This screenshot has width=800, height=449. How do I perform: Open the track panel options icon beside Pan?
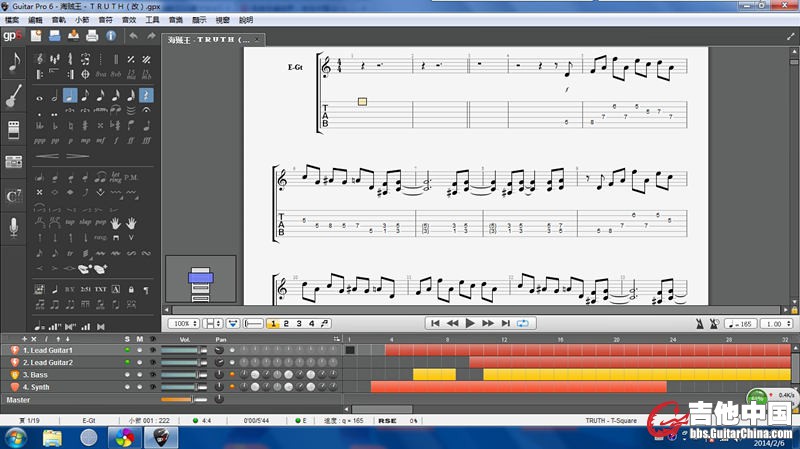tap(336, 339)
